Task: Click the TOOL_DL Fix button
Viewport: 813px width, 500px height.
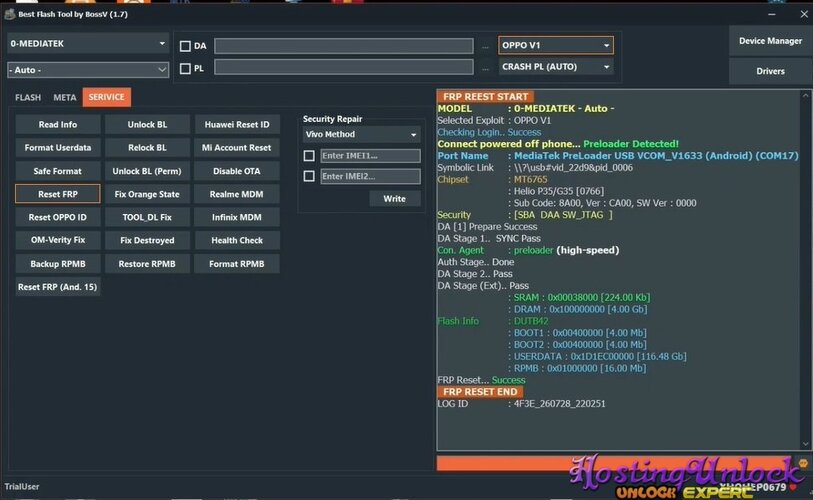Action: (x=147, y=217)
